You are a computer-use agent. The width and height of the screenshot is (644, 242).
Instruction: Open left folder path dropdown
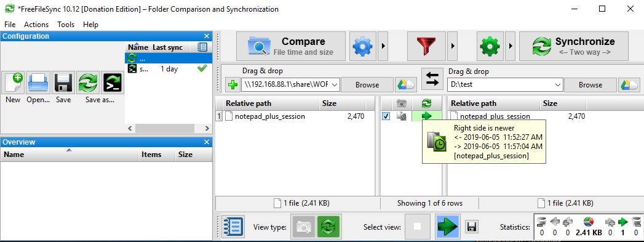(x=335, y=85)
